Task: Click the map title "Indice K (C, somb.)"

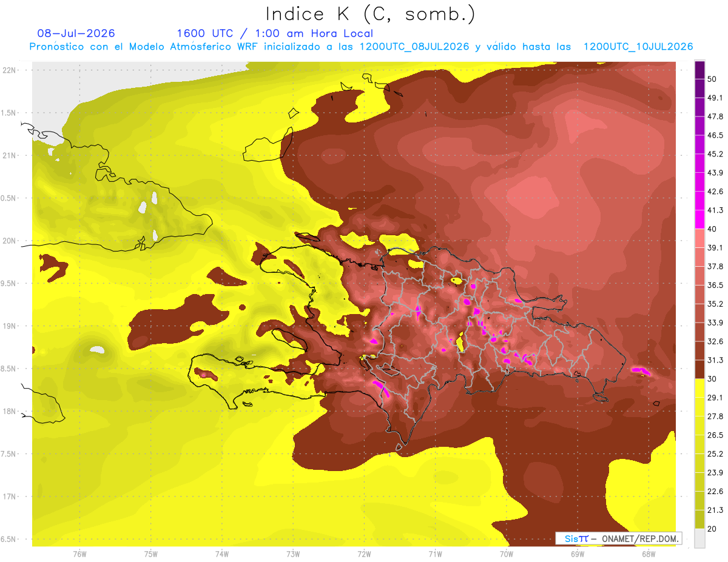Action: pyautogui.click(x=371, y=14)
